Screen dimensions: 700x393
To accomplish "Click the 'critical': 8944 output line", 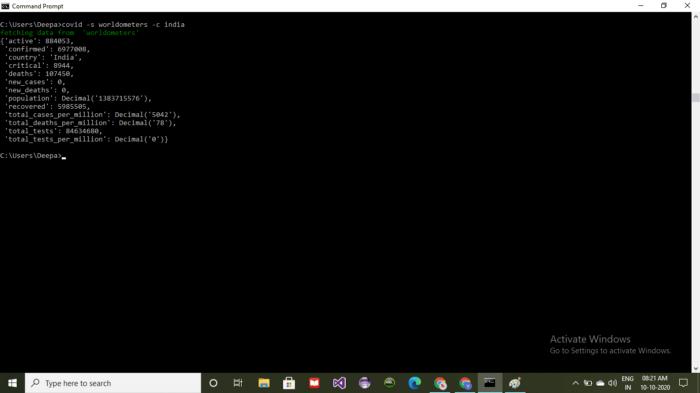I will (x=39, y=66).
